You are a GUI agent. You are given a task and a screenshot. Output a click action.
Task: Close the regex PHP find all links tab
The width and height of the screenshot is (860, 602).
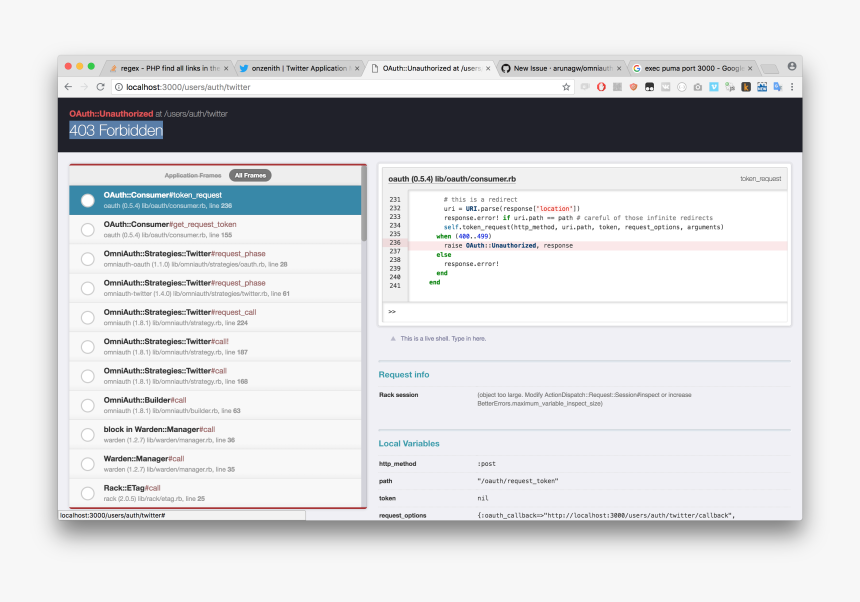[x=226, y=68]
